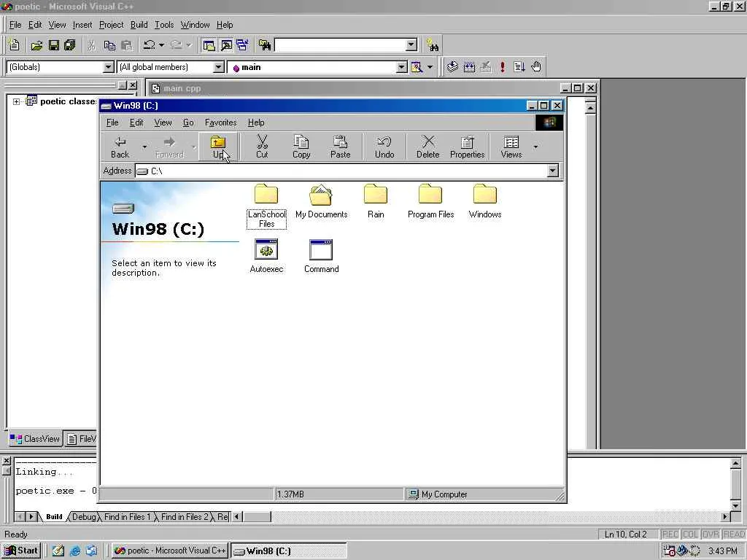This screenshot has width=747, height=560.
Task: Open the All global members dropdown
Action: point(219,67)
